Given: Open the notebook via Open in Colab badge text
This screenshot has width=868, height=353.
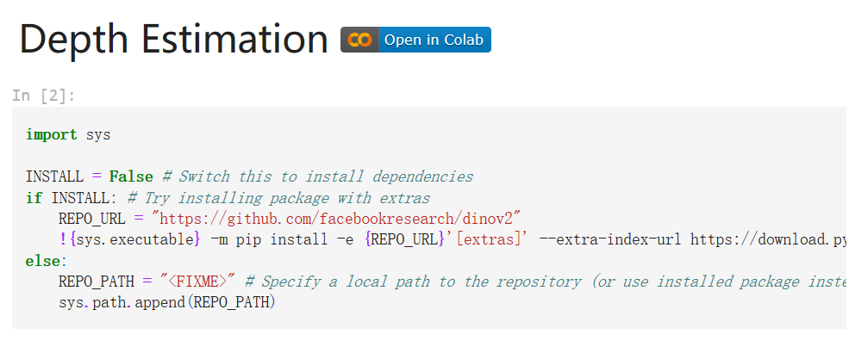Looking at the screenshot, I should coord(434,40).
